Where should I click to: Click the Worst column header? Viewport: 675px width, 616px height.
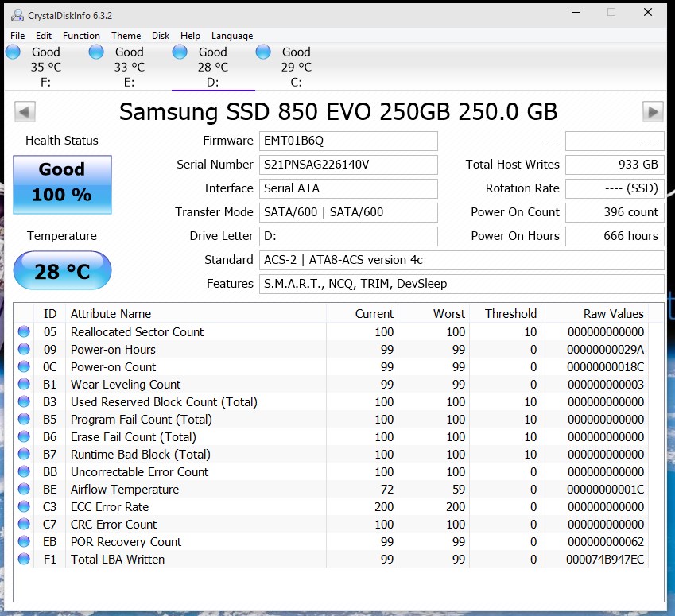coord(434,313)
